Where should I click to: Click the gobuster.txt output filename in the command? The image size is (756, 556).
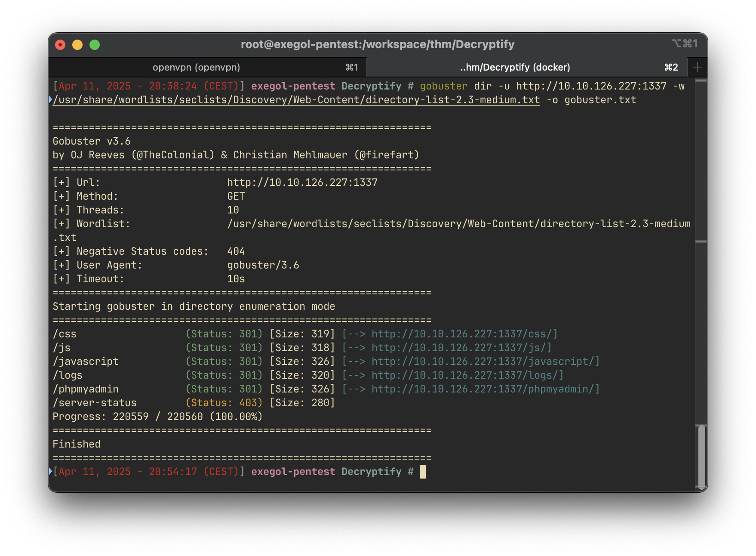coord(600,100)
